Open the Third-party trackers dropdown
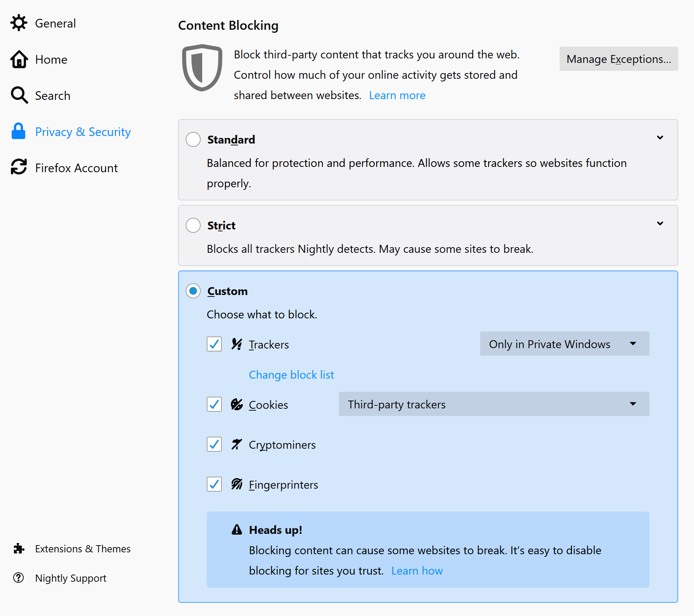Screen dimensions: 694x616 (494, 404)
